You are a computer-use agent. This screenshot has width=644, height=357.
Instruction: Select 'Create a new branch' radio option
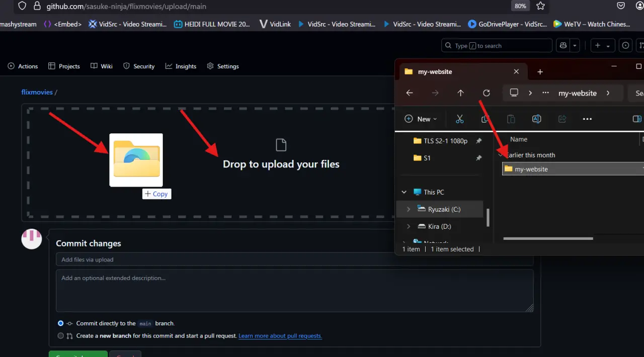61,336
